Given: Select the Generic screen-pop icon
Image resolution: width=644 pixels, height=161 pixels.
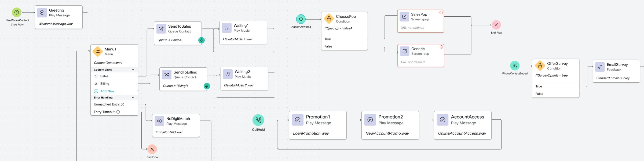Looking at the screenshot, I should (405, 51).
